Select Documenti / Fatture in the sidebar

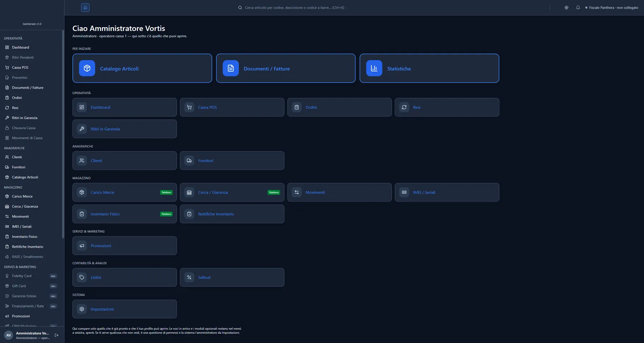click(31, 88)
